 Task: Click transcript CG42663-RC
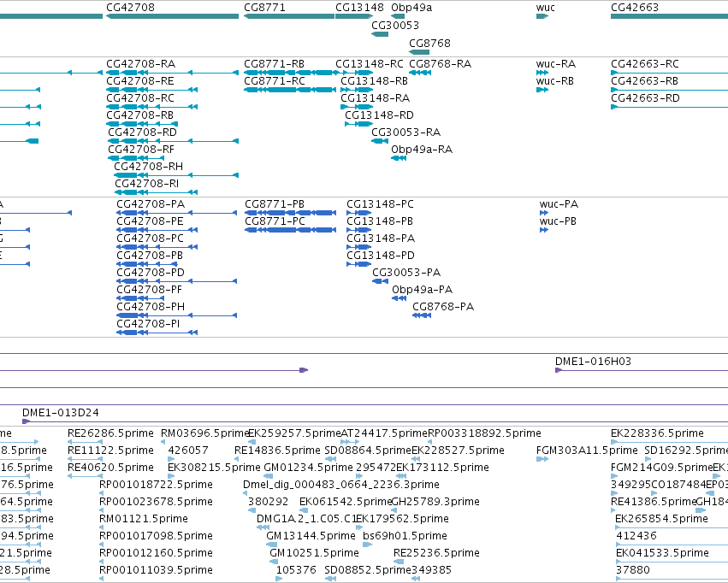[669, 73]
